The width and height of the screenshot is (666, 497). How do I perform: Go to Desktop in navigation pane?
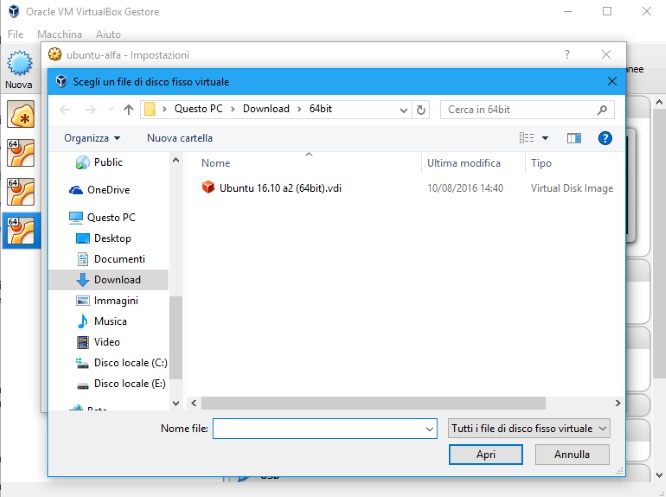[x=112, y=238]
